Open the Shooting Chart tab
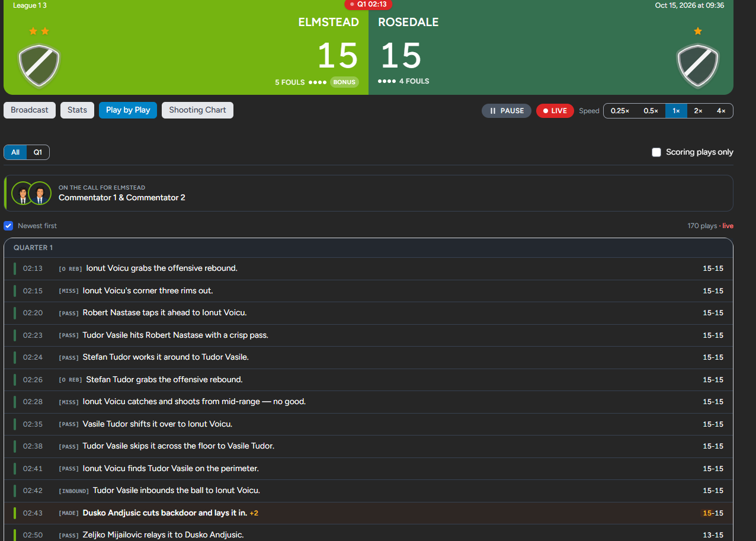This screenshot has height=541, width=756. pos(197,110)
